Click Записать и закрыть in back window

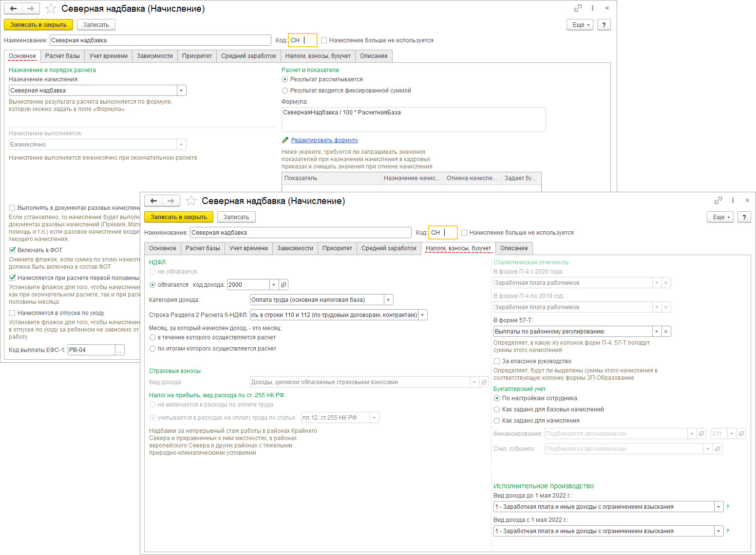point(38,25)
